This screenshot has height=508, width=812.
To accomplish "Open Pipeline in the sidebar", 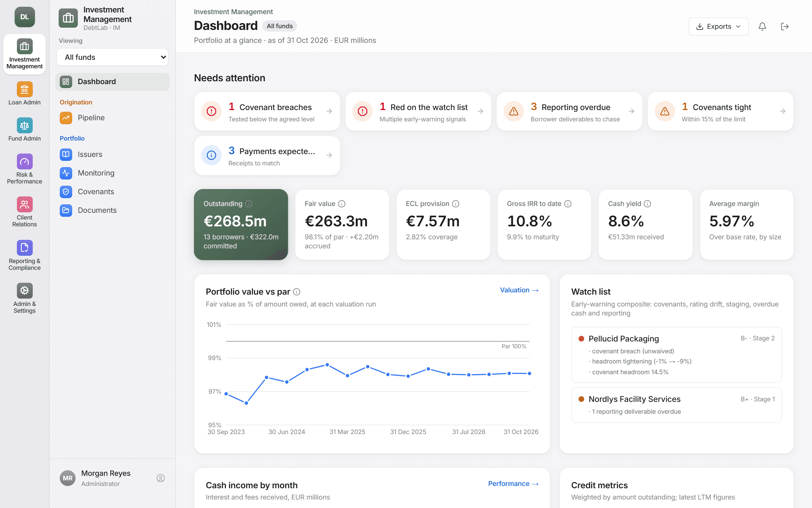I will pyautogui.click(x=112, y=118).
